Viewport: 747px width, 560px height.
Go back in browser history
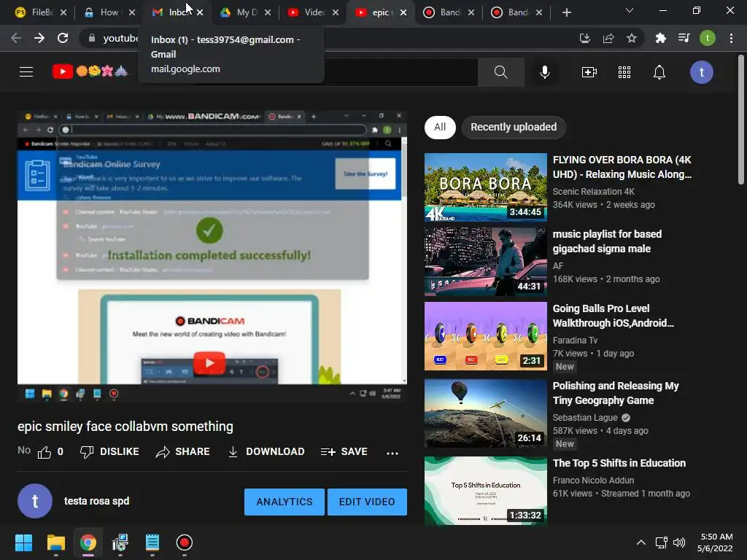(x=16, y=38)
